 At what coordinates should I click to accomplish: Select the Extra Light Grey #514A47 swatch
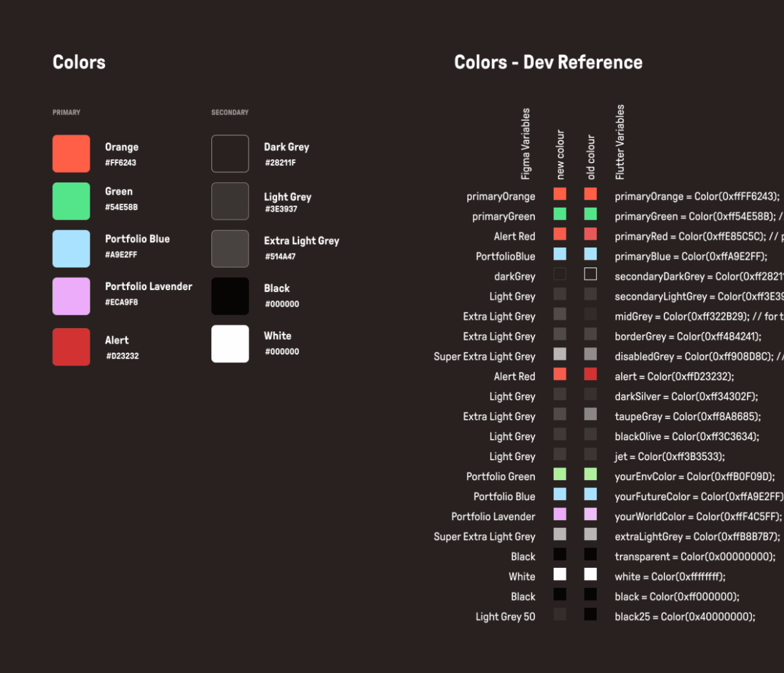(x=230, y=249)
